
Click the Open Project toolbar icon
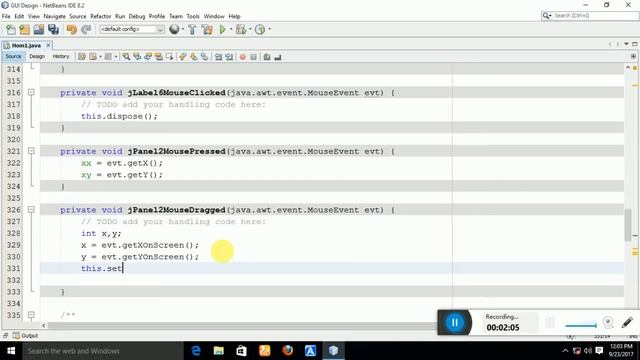[x=39, y=29]
